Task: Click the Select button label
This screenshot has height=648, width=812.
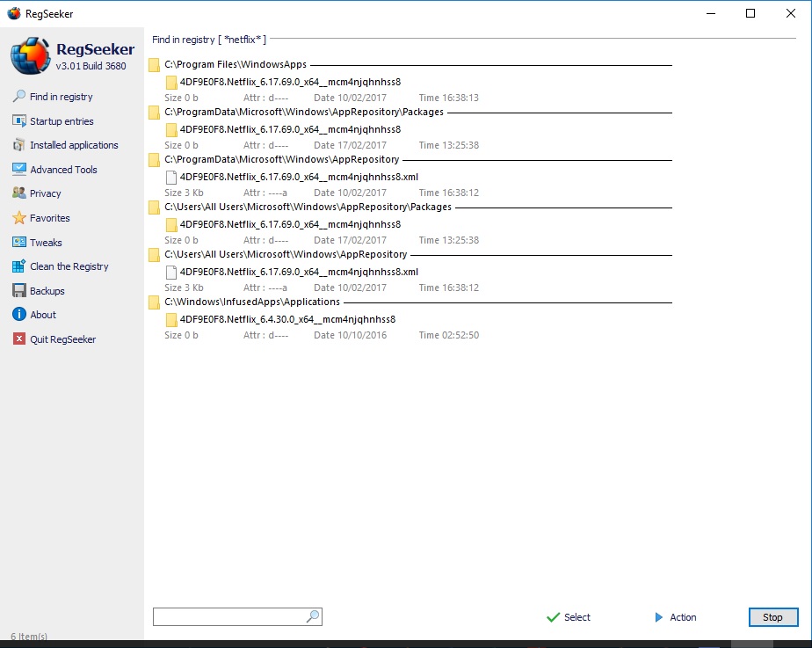Action: 576,617
